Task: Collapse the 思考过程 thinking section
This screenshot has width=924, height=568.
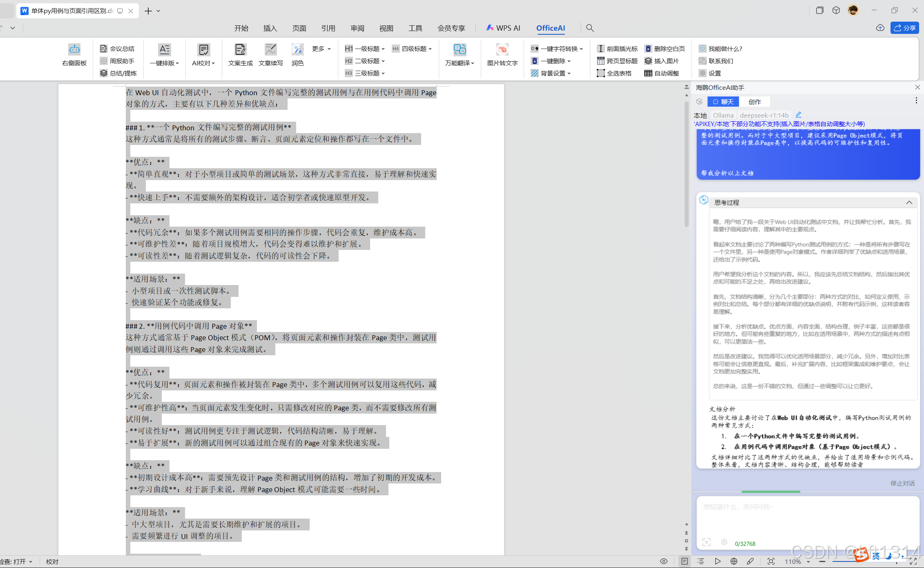Action: click(x=909, y=203)
